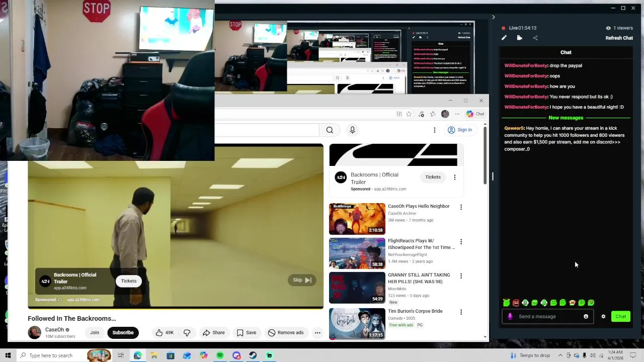Click the YouTube search input field
This screenshot has width=644, height=362.
(267, 130)
